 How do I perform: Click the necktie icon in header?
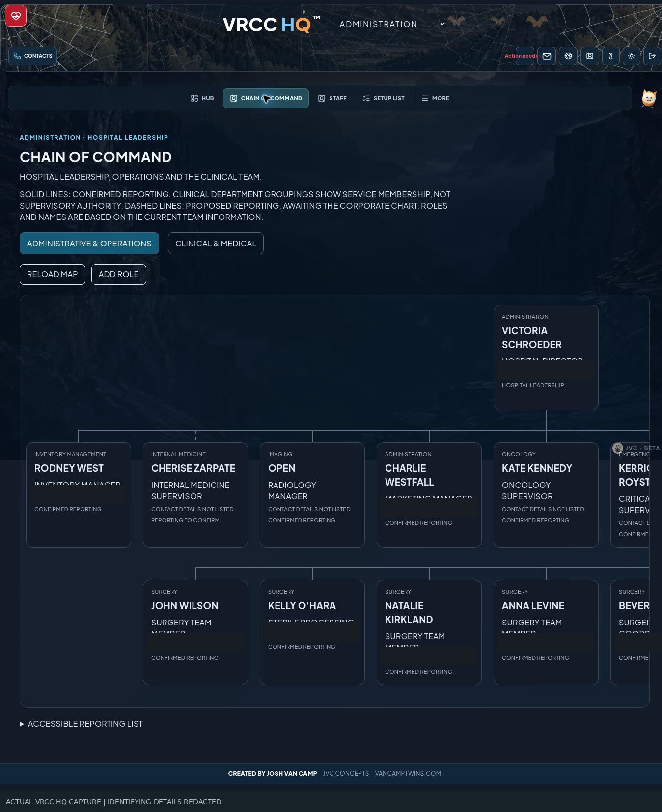point(611,56)
